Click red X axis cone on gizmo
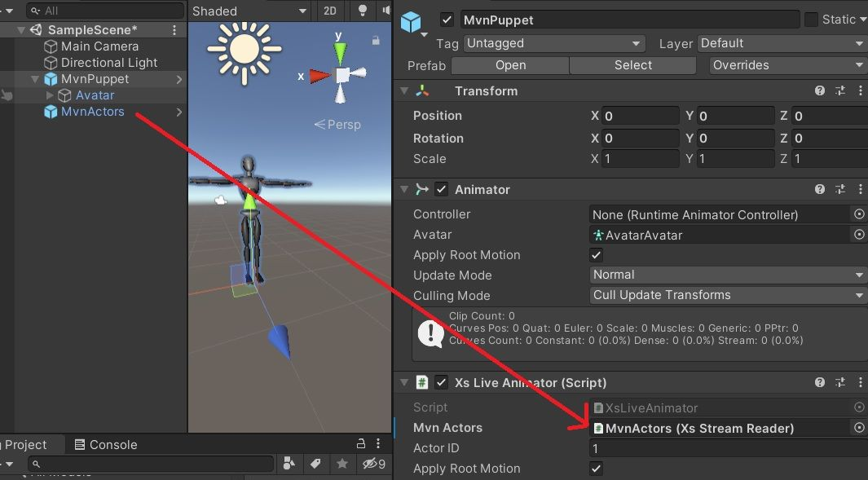The height and width of the screenshot is (480, 868). [320, 76]
